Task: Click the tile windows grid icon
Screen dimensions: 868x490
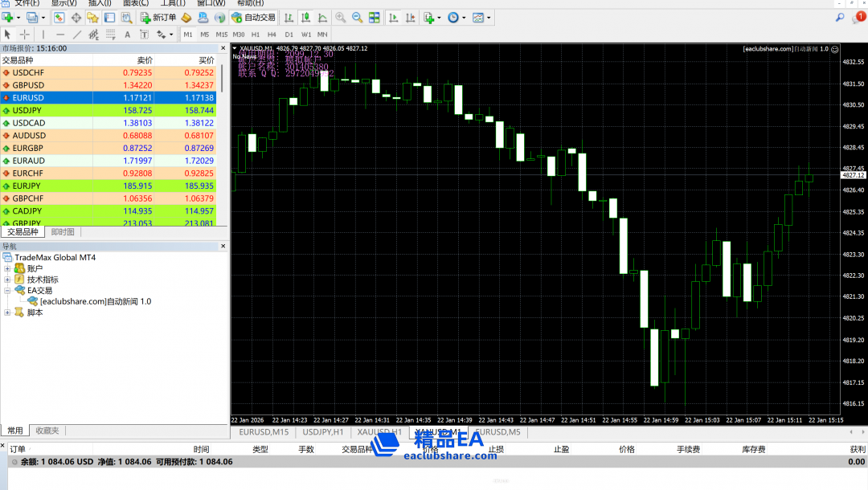Action: coord(375,17)
